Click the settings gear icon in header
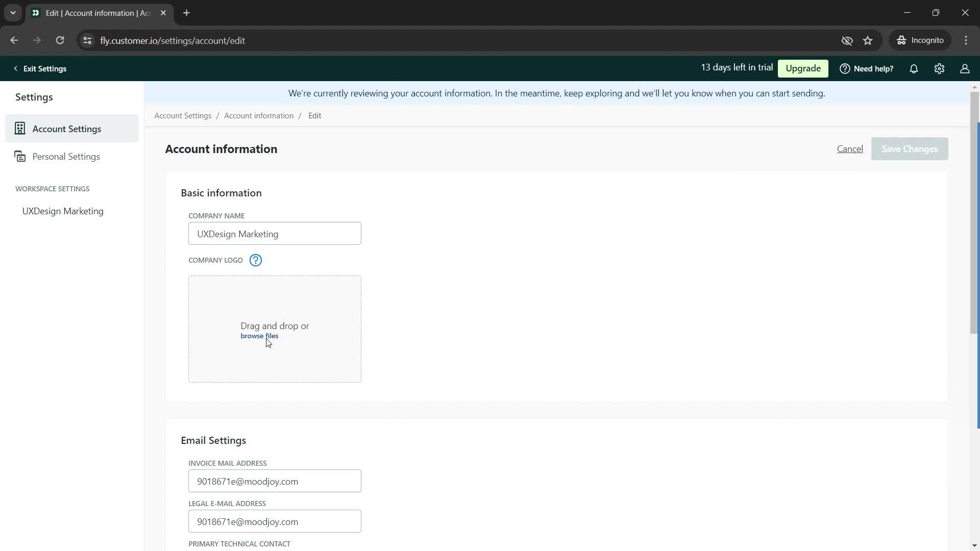This screenshot has width=980, height=551. coord(940,69)
